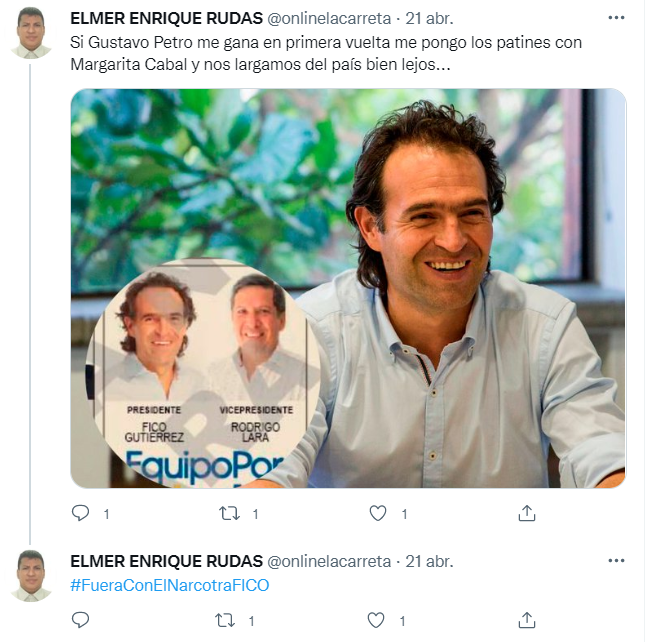Image resolution: width=649 pixels, height=642 pixels.
Task: Retweet the #FueraConElNarcotraFICO tweet
Action: click(225, 620)
